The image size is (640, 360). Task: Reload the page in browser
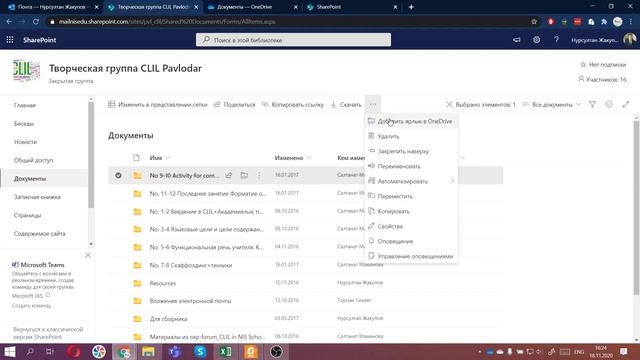pyautogui.click(x=36, y=22)
